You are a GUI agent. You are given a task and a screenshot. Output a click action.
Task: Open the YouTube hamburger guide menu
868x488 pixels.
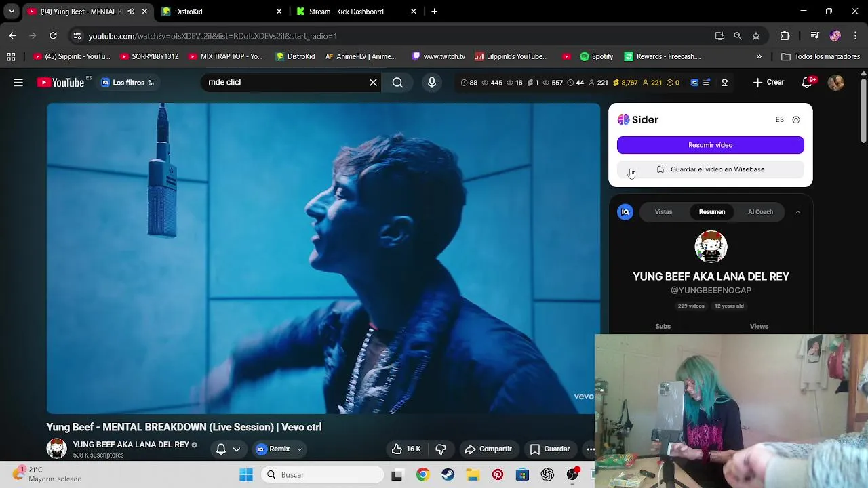(18, 83)
